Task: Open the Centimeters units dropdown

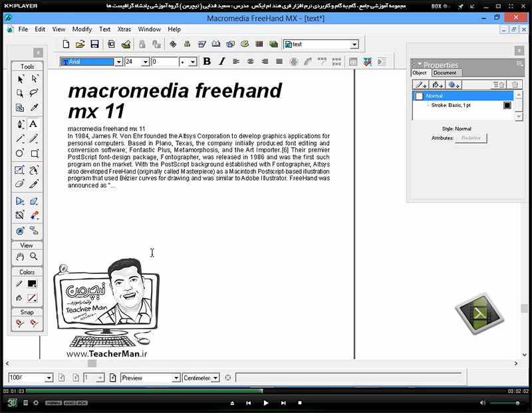Action: click(215, 378)
